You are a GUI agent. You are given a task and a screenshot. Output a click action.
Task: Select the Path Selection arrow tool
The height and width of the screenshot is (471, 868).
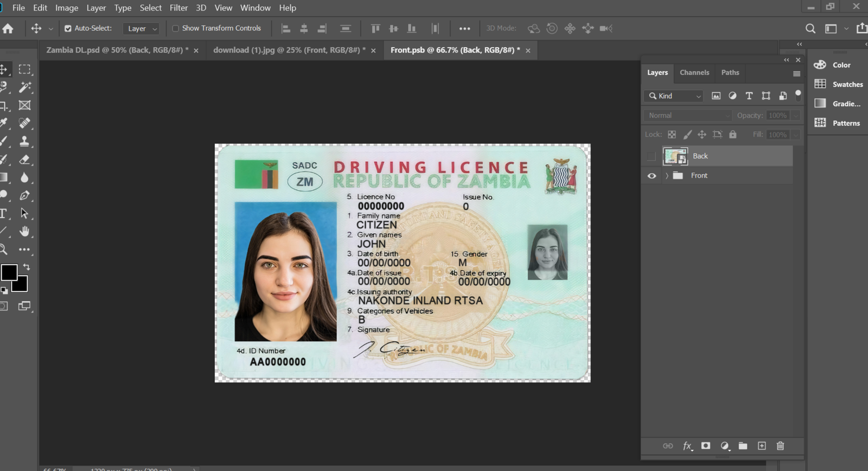(x=24, y=213)
